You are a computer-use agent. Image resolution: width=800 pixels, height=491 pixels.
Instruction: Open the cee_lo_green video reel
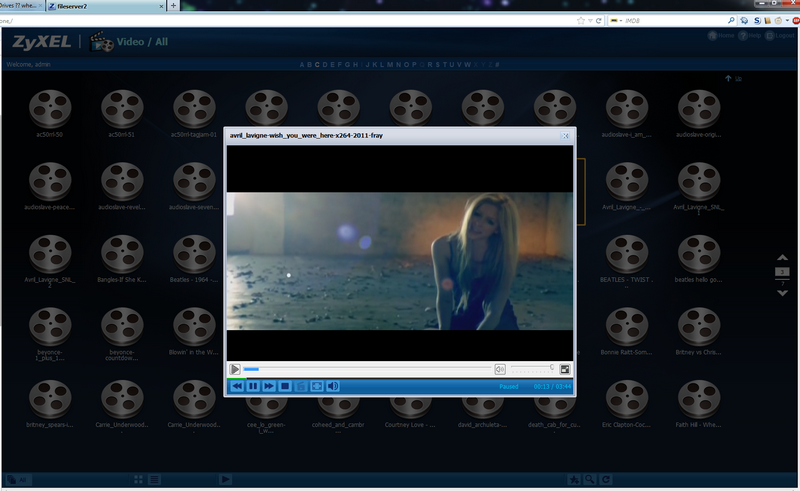(x=266, y=407)
